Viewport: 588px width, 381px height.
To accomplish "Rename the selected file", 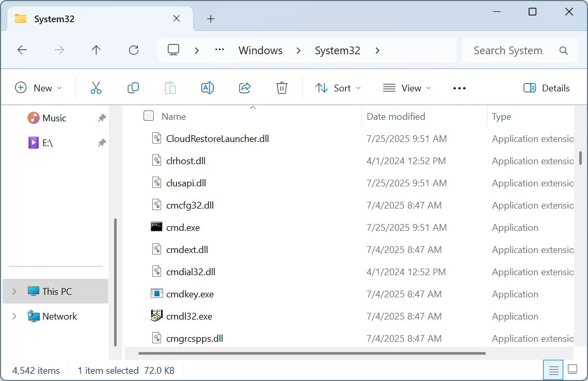I will pos(208,88).
